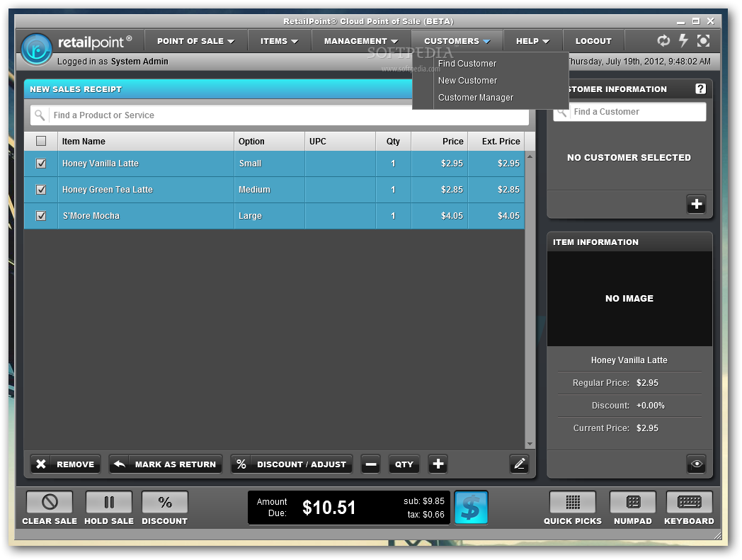
Task: Click the blue dollar payment button
Action: 471,508
